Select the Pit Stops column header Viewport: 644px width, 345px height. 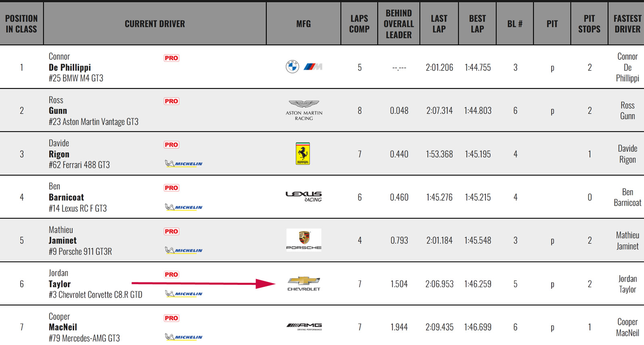pos(589,24)
